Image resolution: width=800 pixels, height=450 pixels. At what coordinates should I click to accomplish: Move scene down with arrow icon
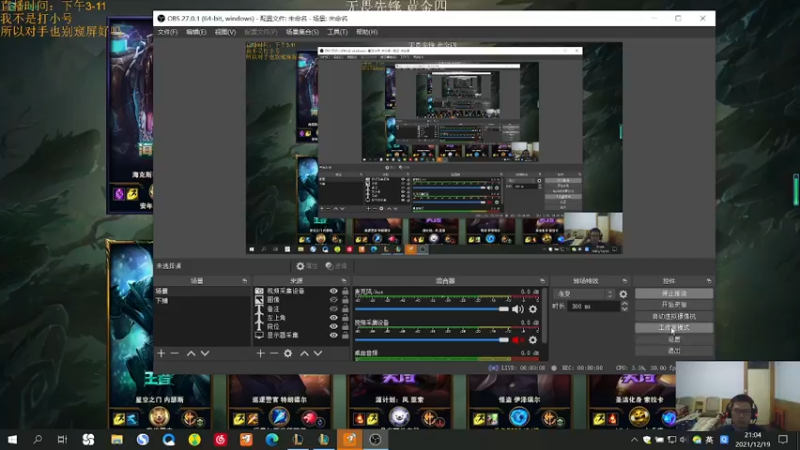(x=205, y=353)
